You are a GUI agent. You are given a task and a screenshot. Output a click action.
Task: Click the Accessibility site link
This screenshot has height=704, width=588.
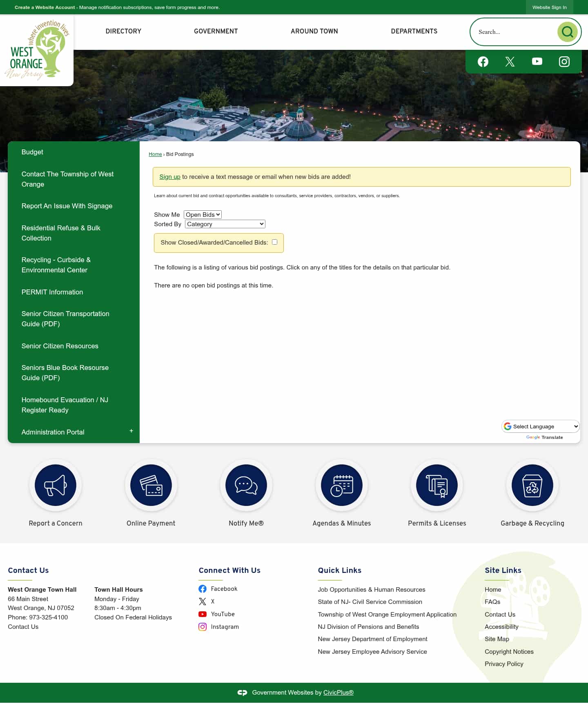[x=501, y=627]
